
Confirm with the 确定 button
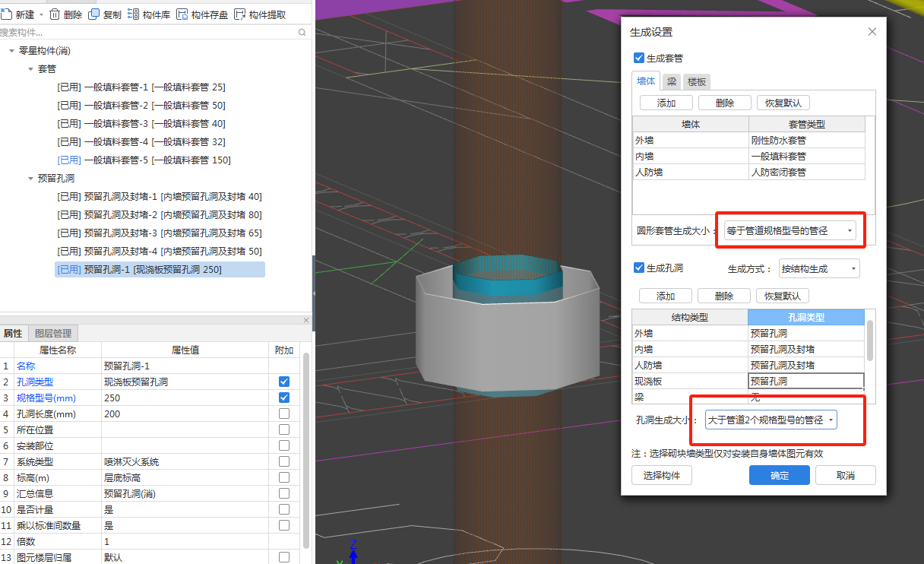780,475
